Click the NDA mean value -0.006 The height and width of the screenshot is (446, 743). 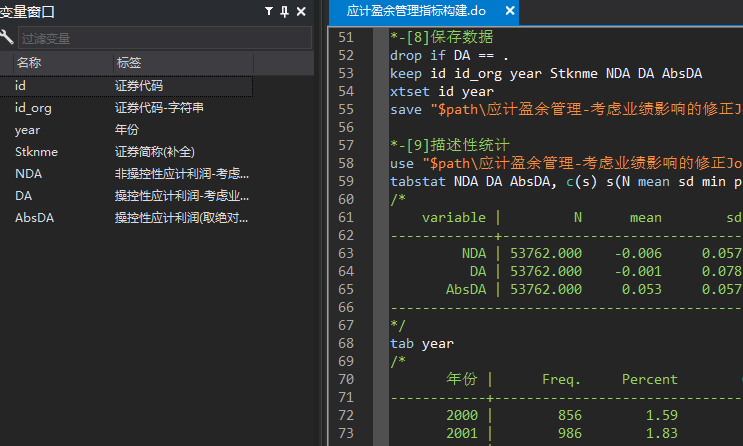638,254
